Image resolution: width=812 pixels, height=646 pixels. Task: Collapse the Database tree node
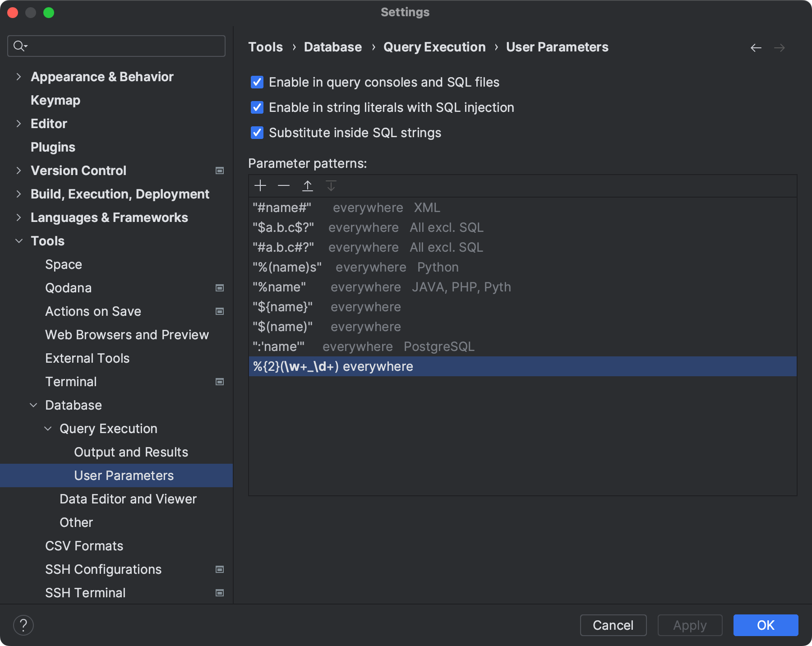(33, 405)
